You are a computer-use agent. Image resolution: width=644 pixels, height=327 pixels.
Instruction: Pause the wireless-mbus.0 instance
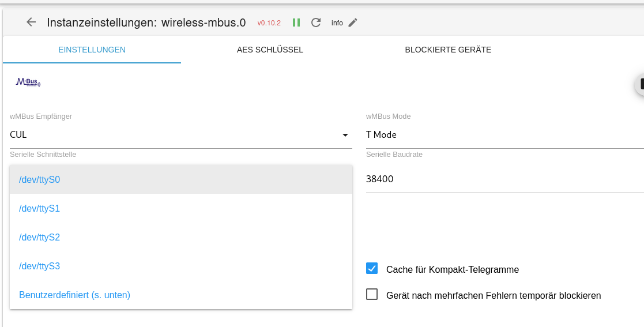pyautogui.click(x=296, y=22)
